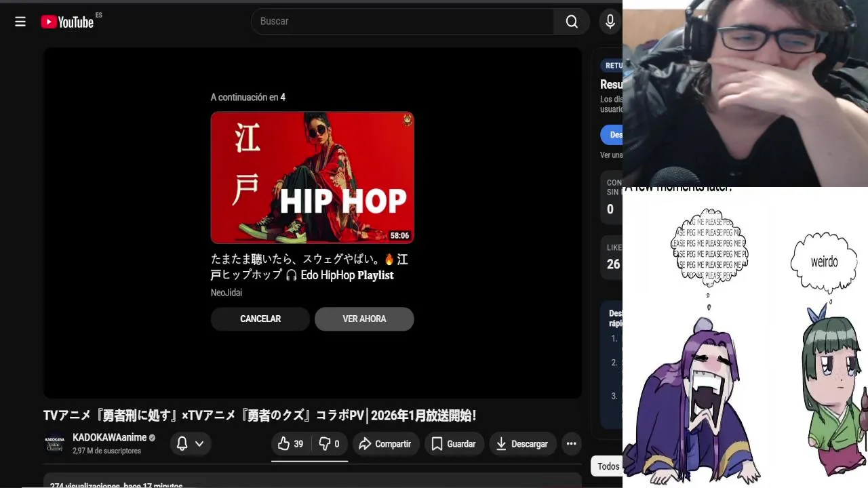The height and width of the screenshot is (488, 868).
Task: Click the 58:06 duration badge
Action: pyautogui.click(x=399, y=236)
